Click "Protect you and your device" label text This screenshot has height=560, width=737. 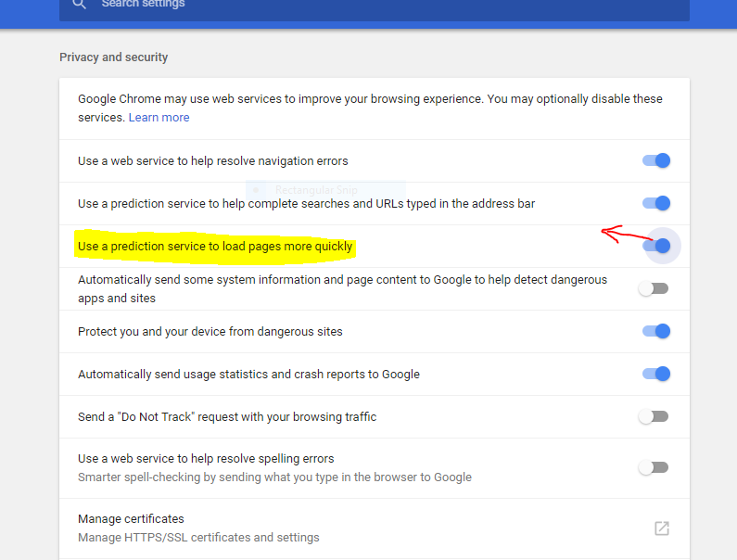(210, 332)
